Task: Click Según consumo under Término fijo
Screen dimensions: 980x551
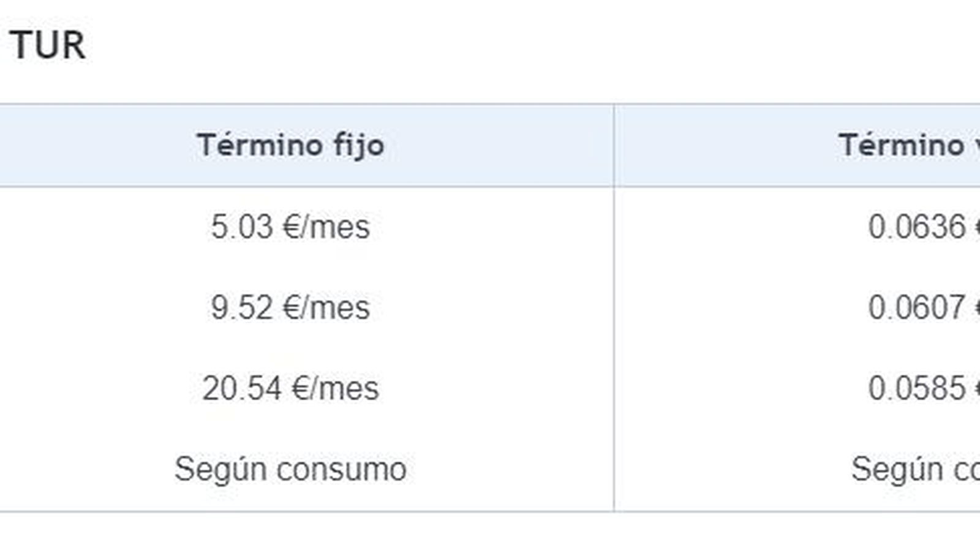Action: pos(290,470)
